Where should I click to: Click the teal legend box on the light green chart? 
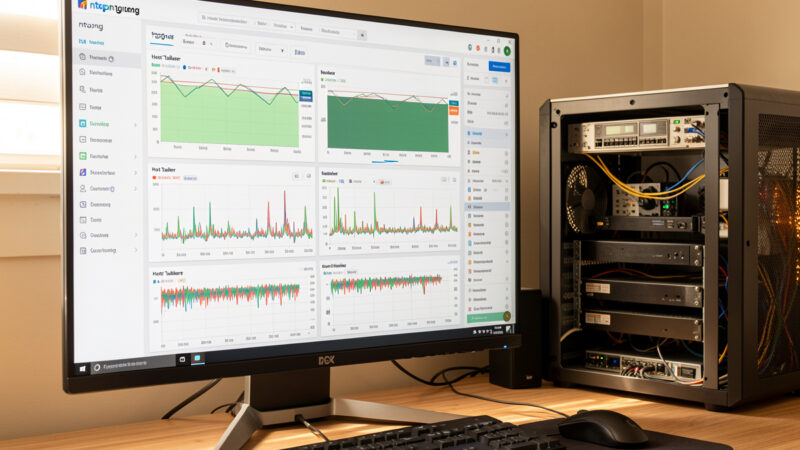306,95
